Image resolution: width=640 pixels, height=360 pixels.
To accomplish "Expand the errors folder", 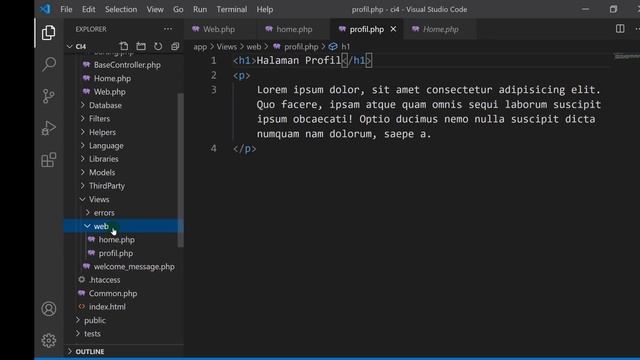I will (x=104, y=213).
